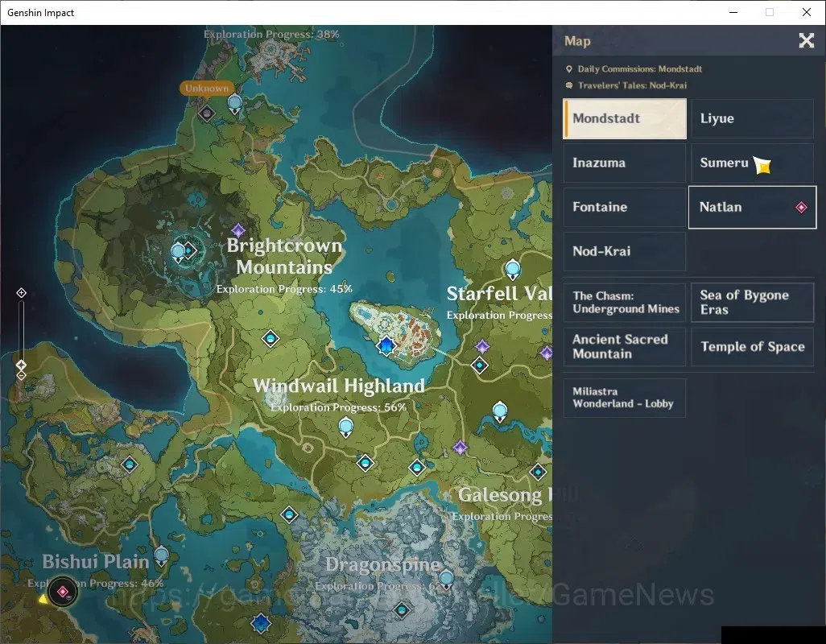Click light-blue pin right of Bishui Plain label

click(x=161, y=556)
